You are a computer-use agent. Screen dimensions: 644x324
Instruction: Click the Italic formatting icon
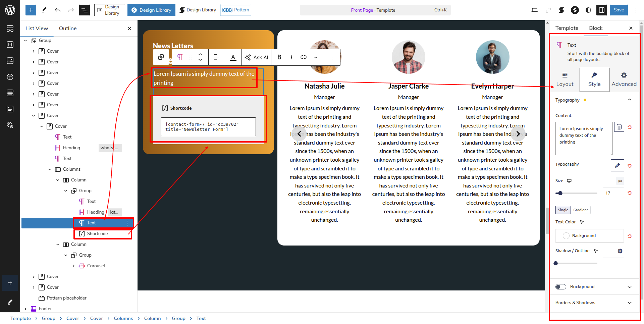291,57
